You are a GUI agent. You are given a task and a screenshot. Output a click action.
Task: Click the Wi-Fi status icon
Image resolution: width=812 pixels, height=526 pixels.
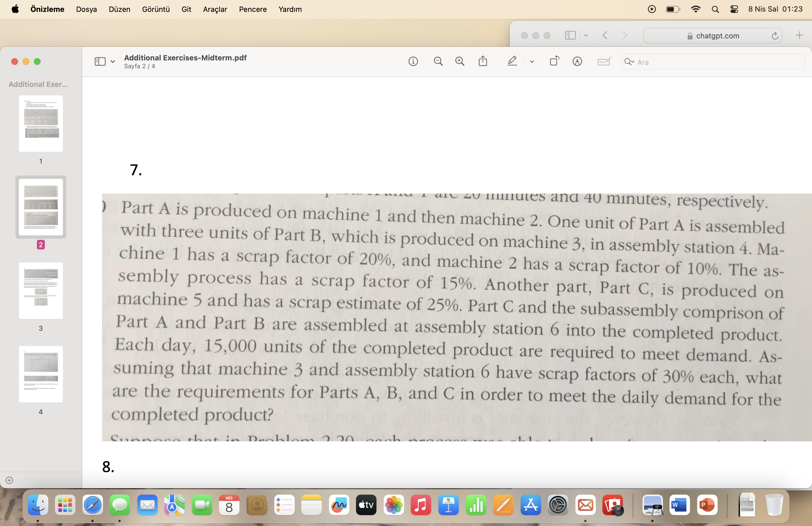pos(695,9)
